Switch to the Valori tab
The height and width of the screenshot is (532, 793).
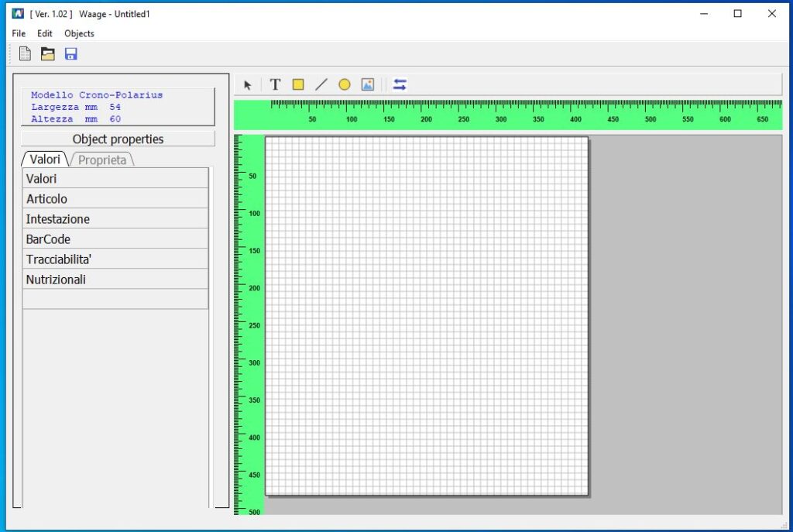click(x=45, y=160)
